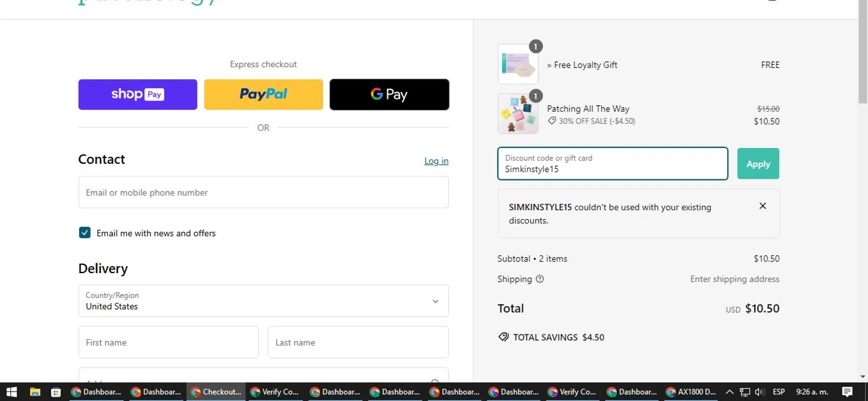Open the Country/Region dropdown
Image resolution: width=868 pixels, height=401 pixels.
point(263,301)
